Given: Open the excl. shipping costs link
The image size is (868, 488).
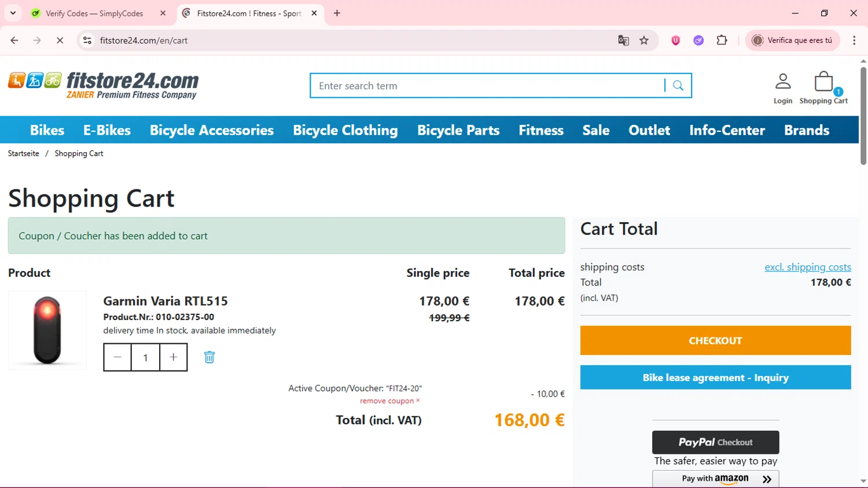Looking at the screenshot, I should pos(807,267).
